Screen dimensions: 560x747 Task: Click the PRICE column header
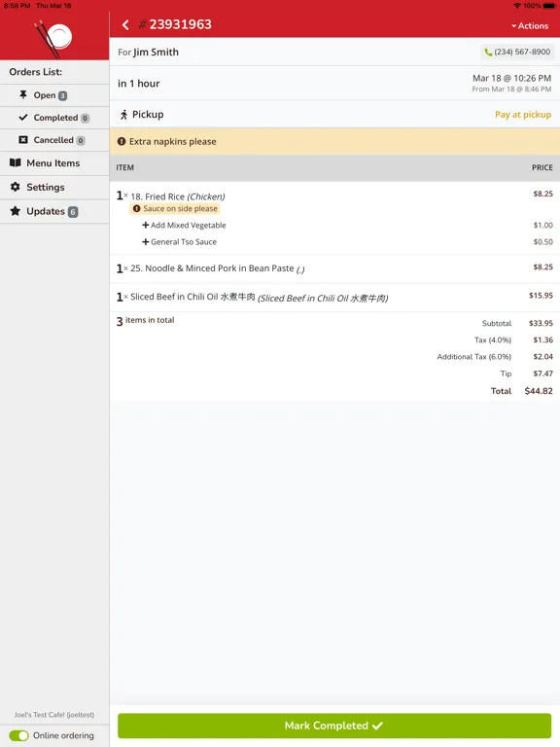(542, 167)
